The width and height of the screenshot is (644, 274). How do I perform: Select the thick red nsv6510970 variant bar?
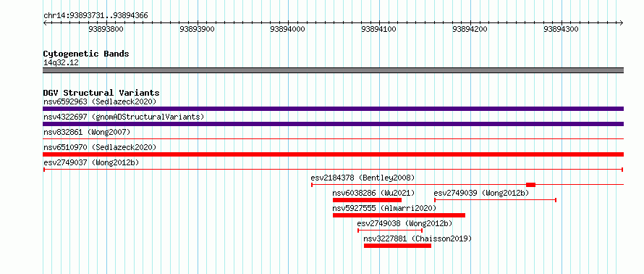[x=333, y=154]
